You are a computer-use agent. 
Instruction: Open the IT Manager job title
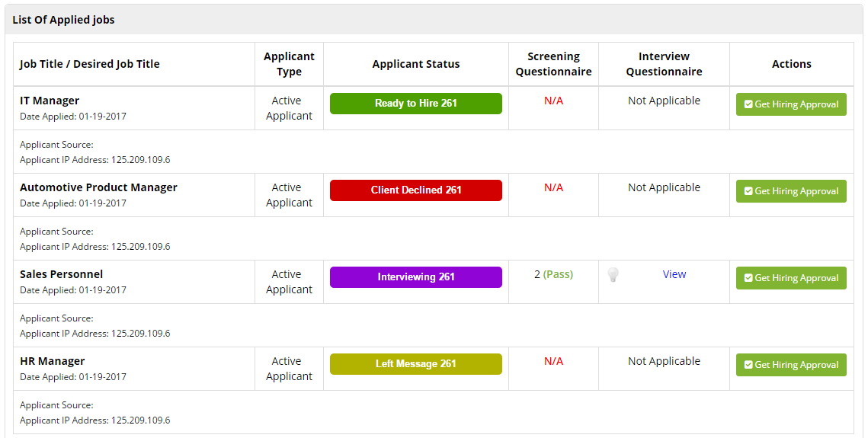(x=50, y=101)
